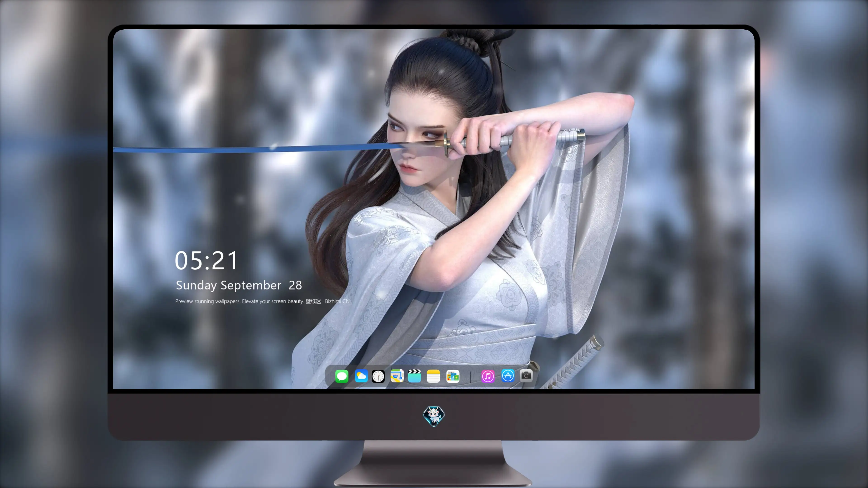Image resolution: width=868 pixels, height=488 pixels.
Task: Click the Sunday September 28 date text
Action: pyautogui.click(x=239, y=285)
